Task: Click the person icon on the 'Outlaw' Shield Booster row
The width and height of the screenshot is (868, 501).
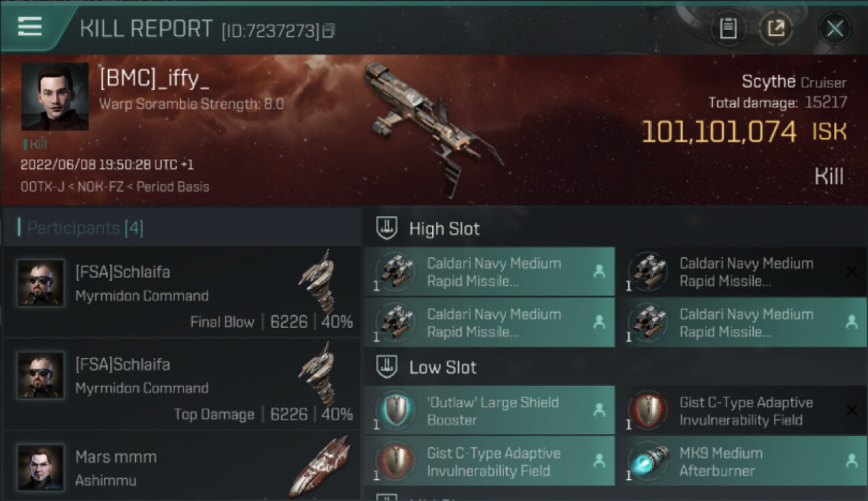Action: [x=599, y=410]
